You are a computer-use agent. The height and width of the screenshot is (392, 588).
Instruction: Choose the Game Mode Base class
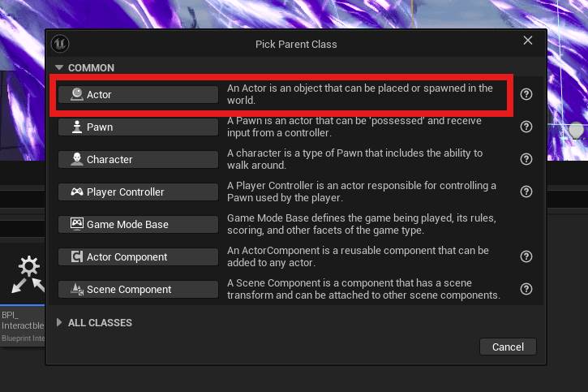[x=138, y=224]
